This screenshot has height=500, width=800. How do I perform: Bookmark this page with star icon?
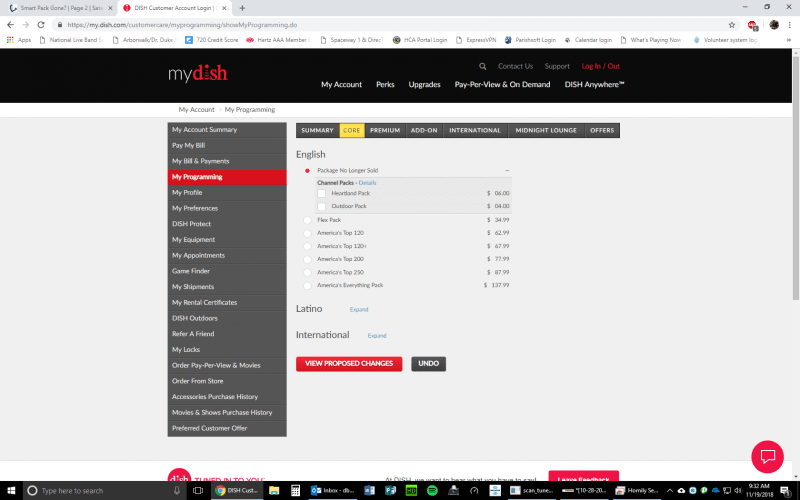pyautogui.click(x=732, y=24)
